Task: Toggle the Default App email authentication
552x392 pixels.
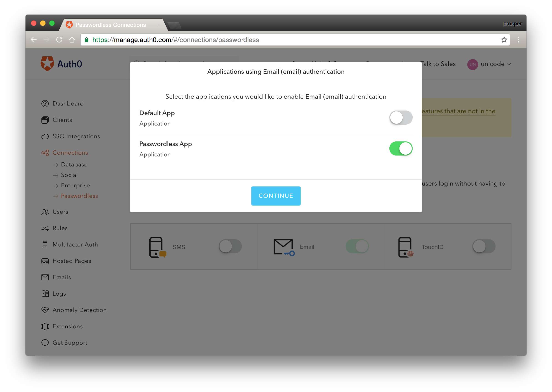Action: 401,118
